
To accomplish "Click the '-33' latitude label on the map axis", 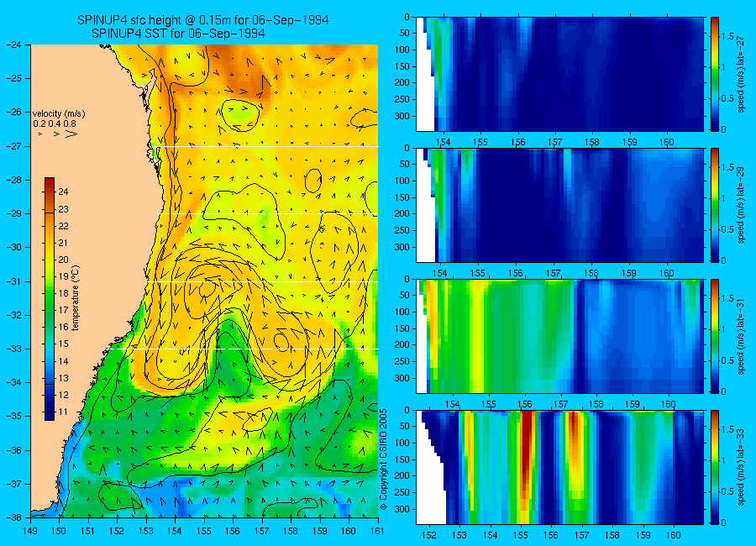I will click(x=14, y=349).
